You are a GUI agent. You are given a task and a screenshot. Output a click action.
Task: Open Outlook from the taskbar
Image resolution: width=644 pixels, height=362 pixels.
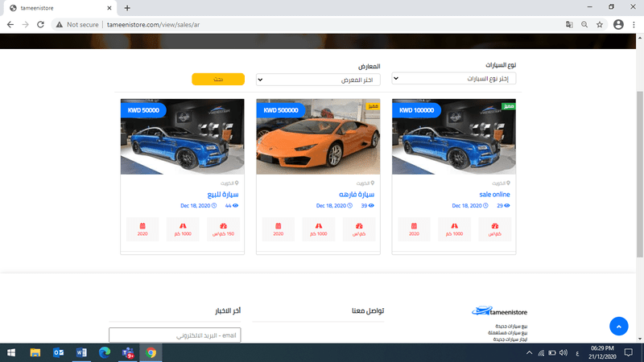[x=58, y=352]
